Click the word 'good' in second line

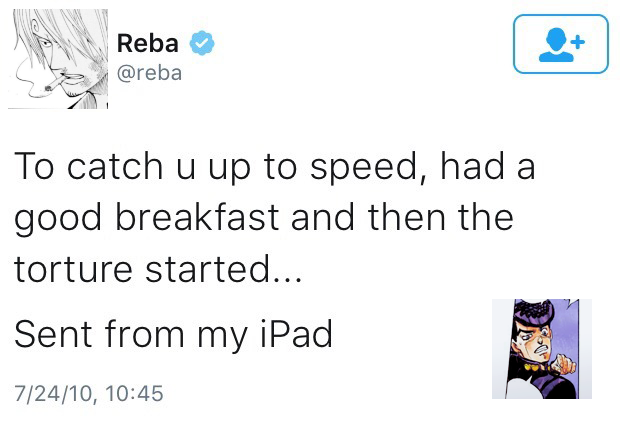pos(58,218)
